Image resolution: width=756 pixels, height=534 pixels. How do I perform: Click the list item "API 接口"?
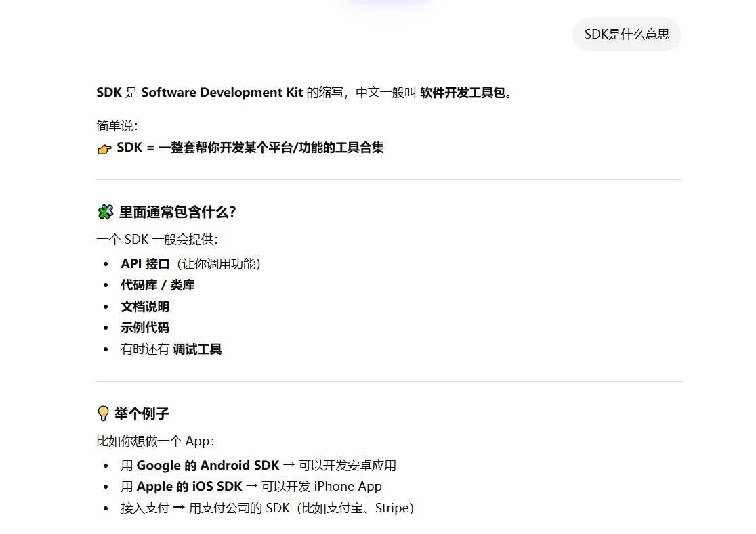pyautogui.click(x=145, y=264)
